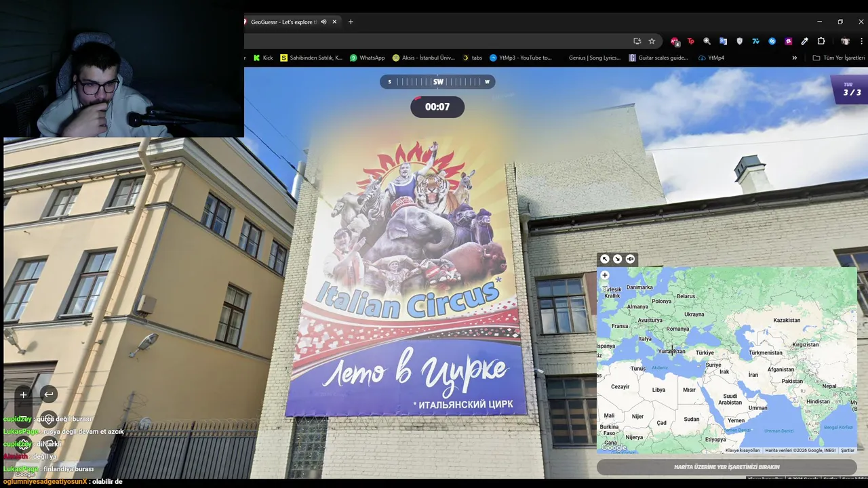Image resolution: width=868 pixels, height=488 pixels.
Task: Expand hidden bookmarks with the double chevron
Action: 795,58
